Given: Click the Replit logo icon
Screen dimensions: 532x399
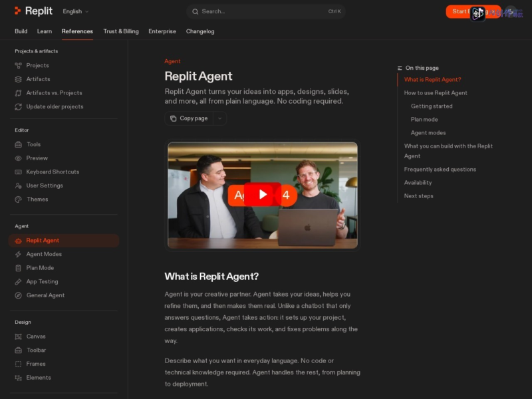Looking at the screenshot, I should 18,11.
